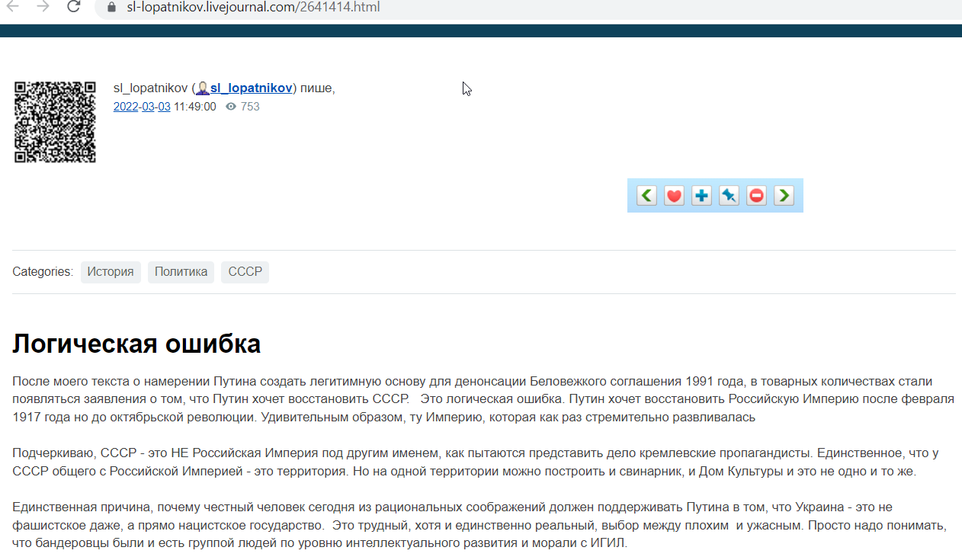Go to previous entry green left arrow
The height and width of the screenshot is (560, 962).
(x=646, y=196)
